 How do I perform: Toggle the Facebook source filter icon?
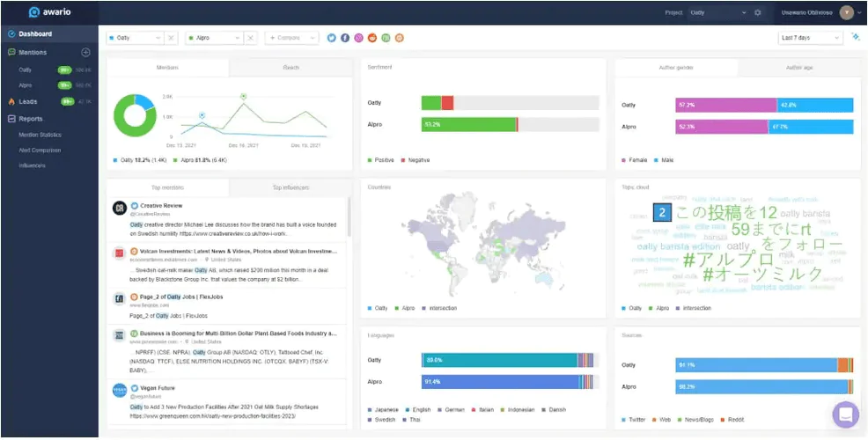[x=345, y=38]
